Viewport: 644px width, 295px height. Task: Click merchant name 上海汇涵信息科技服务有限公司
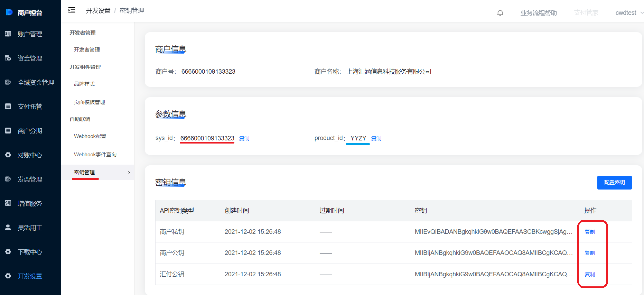(389, 72)
